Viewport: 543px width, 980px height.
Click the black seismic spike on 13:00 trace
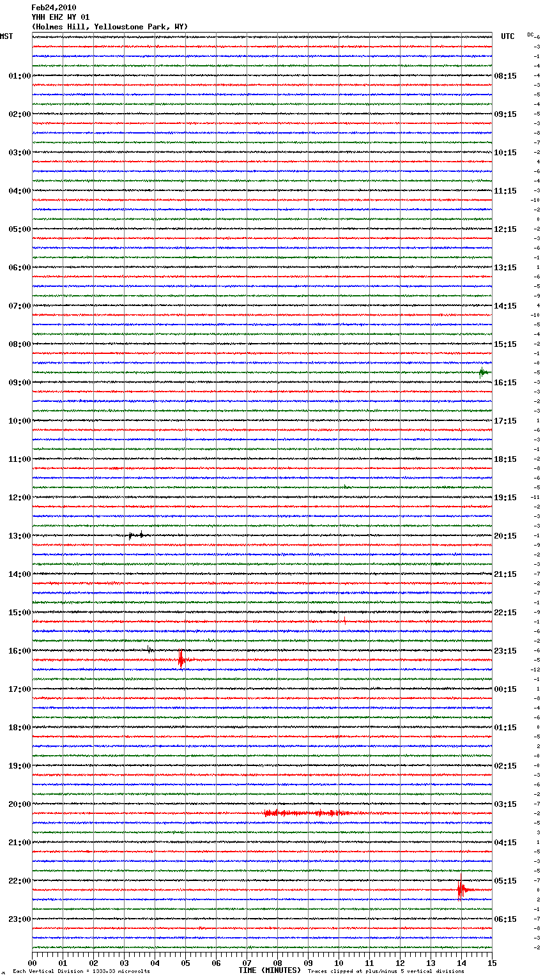pyautogui.click(x=135, y=535)
